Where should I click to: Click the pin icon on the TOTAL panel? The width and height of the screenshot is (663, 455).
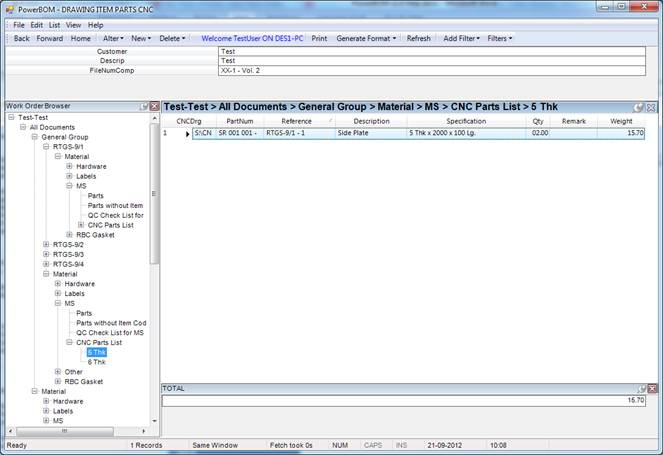[639, 388]
